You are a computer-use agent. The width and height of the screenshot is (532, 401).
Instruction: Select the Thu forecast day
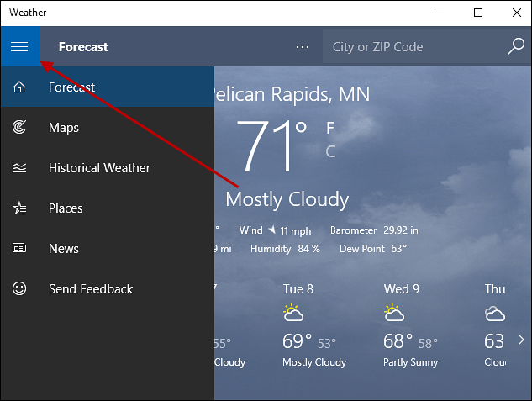(495, 327)
